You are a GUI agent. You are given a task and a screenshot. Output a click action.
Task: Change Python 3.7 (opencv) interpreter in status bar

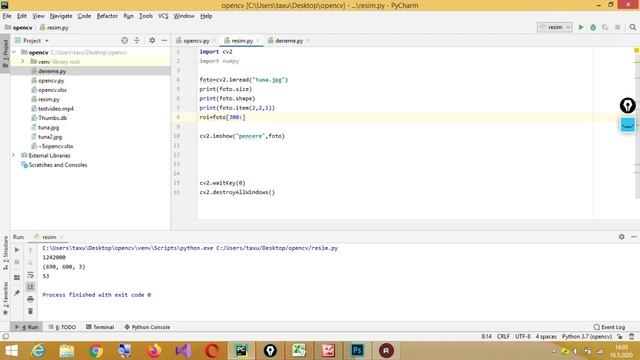587,337
